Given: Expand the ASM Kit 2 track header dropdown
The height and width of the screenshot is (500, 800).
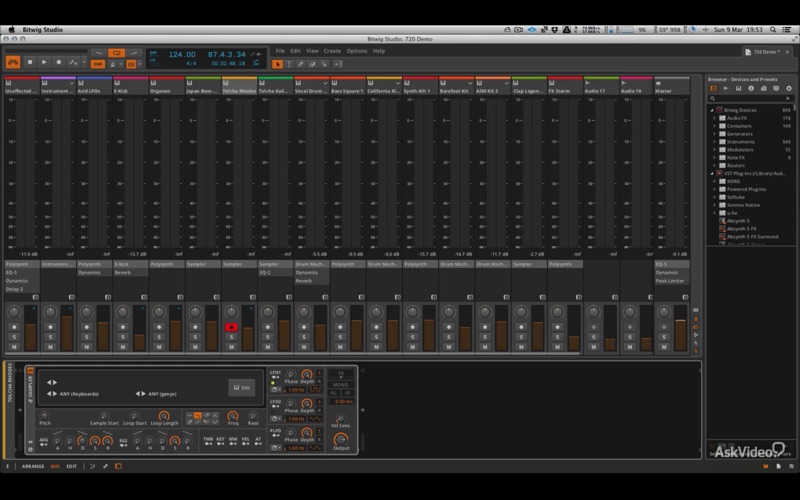Looking at the screenshot, I should [x=506, y=83].
